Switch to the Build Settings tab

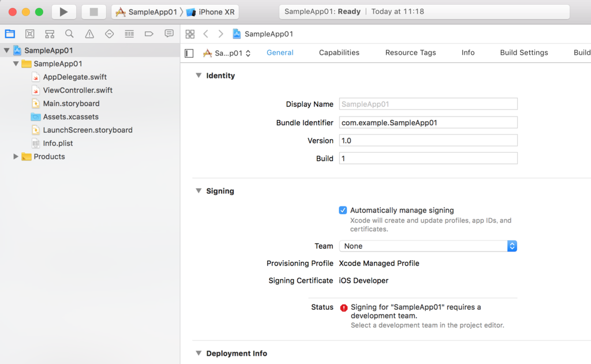tap(524, 52)
